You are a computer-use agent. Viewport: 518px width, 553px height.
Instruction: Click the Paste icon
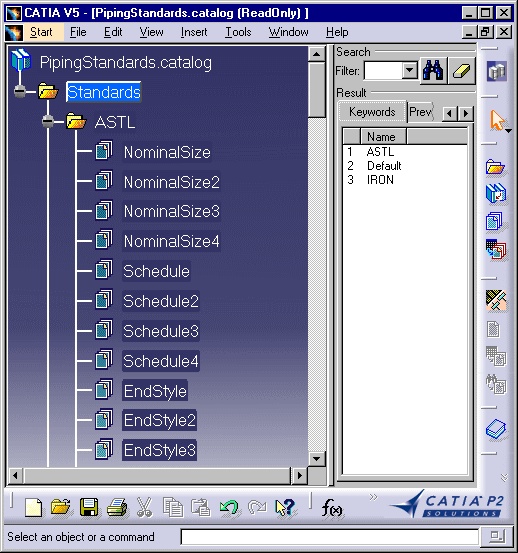point(201,507)
